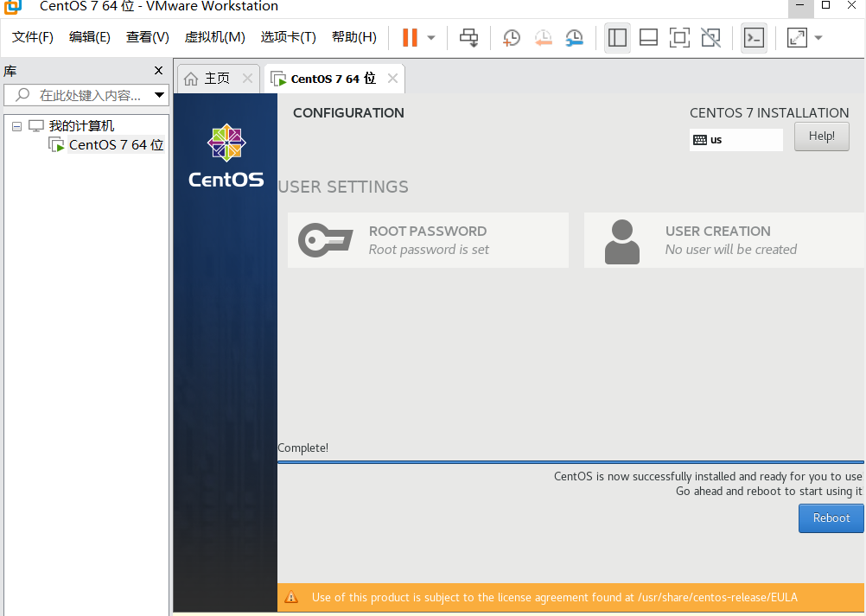Revert to the previous snapshot
866x616 pixels.
click(544, 37)
